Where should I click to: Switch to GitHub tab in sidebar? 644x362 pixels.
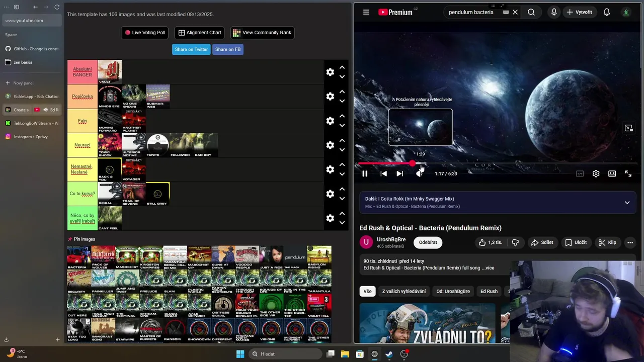pyautogui.click(x=32, y=49)
